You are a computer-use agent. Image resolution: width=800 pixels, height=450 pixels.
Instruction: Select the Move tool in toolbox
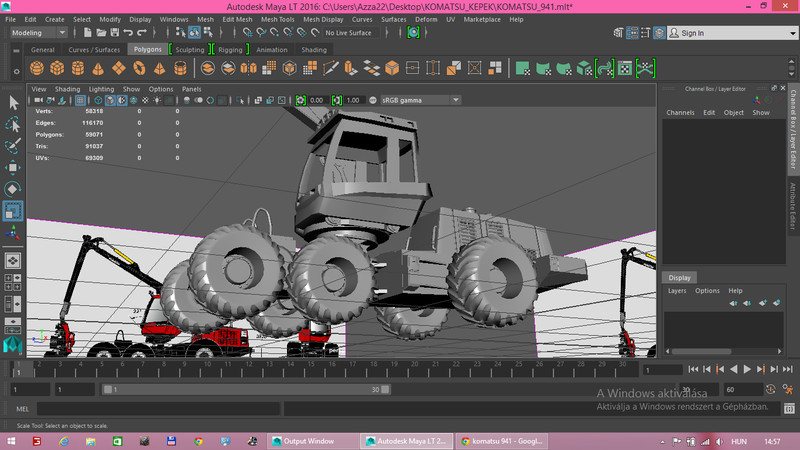point(13,168)
